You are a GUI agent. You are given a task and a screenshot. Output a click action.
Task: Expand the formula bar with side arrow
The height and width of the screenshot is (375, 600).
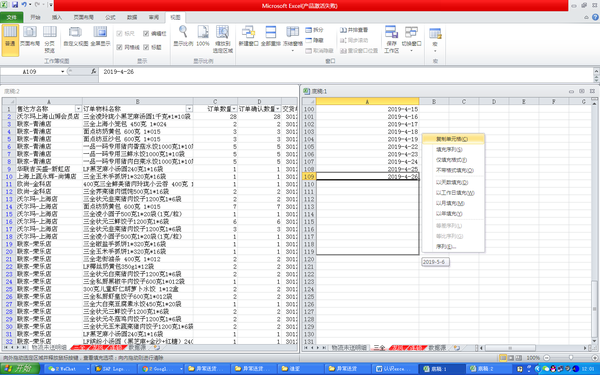pos(596,72)
